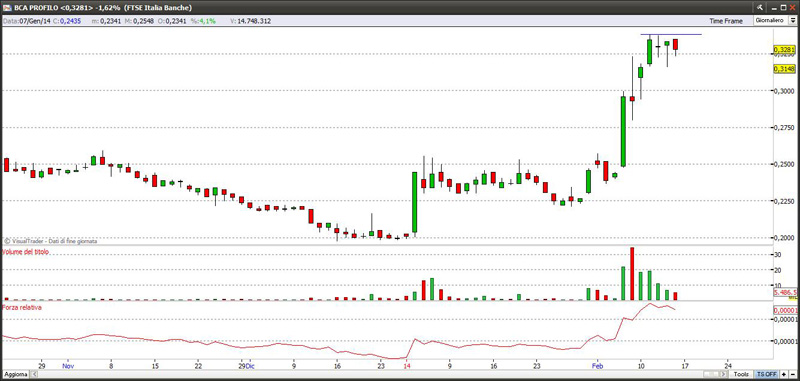Click the Data:07/Gen/14 field in info bar

point(26,21)
